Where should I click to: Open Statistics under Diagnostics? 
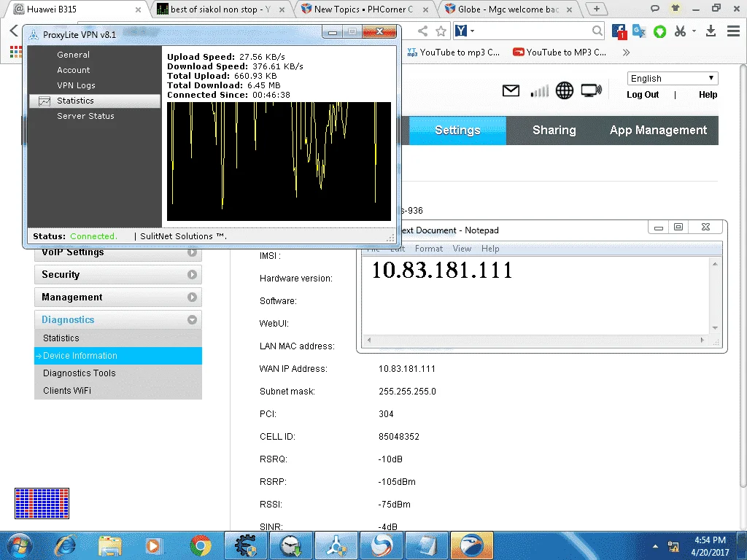[118, 338]
